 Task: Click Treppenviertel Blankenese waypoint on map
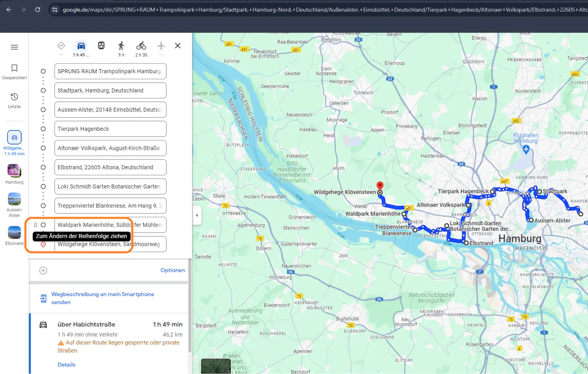(x=415, y=230)
